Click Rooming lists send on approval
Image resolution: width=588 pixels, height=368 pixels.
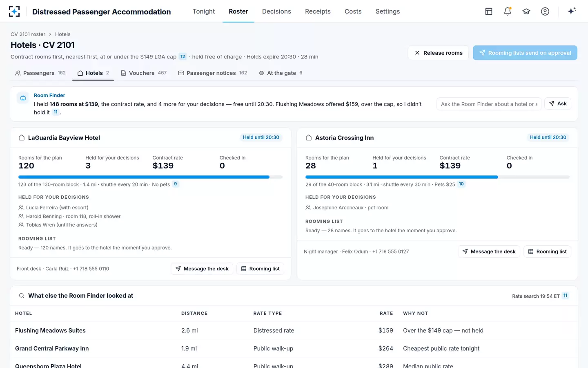(525, 53)
